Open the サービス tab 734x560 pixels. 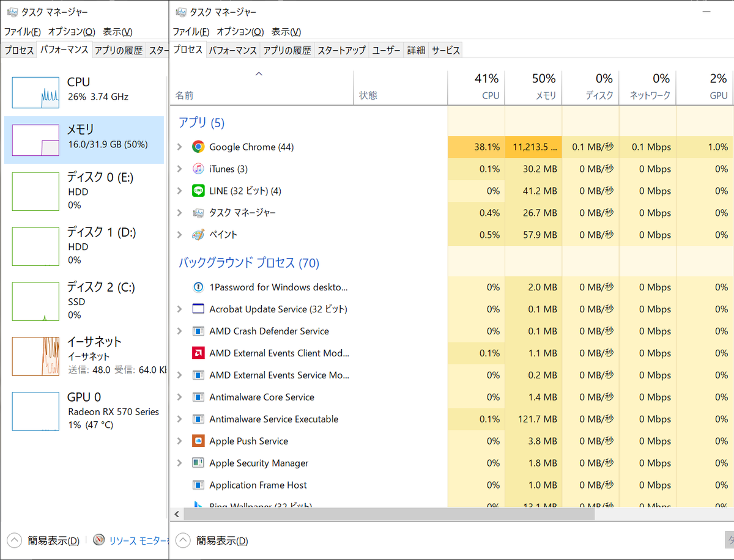click(446, 51)
